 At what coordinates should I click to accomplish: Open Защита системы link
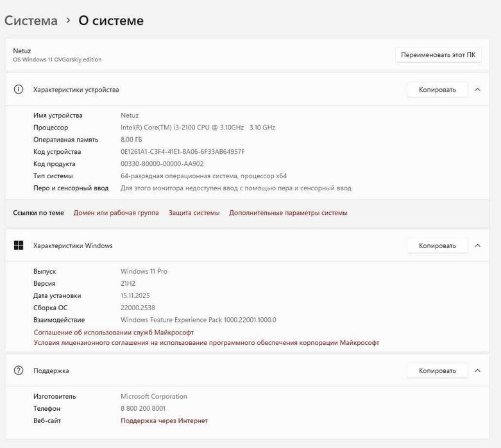point(194,213)
